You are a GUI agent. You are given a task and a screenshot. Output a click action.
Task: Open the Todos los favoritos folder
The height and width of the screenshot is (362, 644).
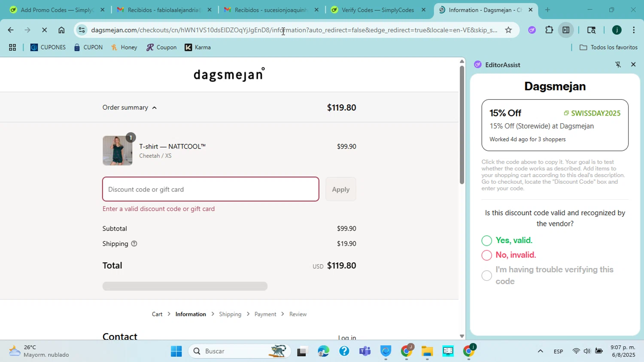(x=608, y=47)
